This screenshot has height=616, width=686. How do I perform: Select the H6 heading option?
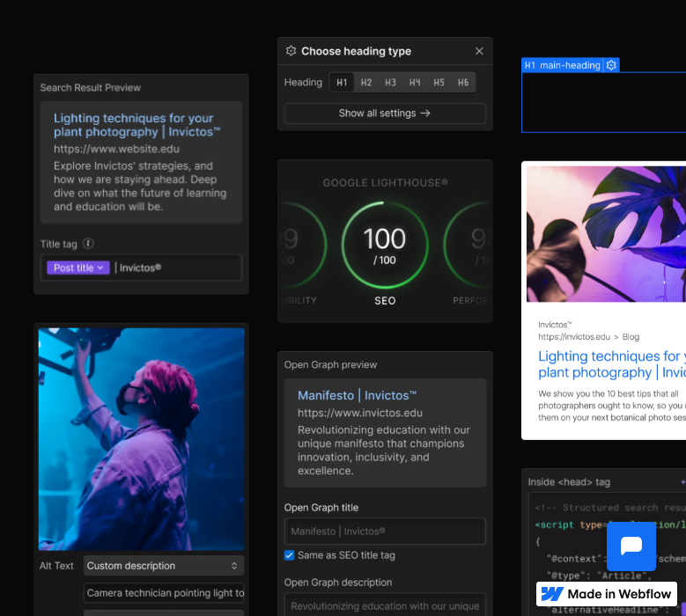pyautogui.click(x=463, y=82)
